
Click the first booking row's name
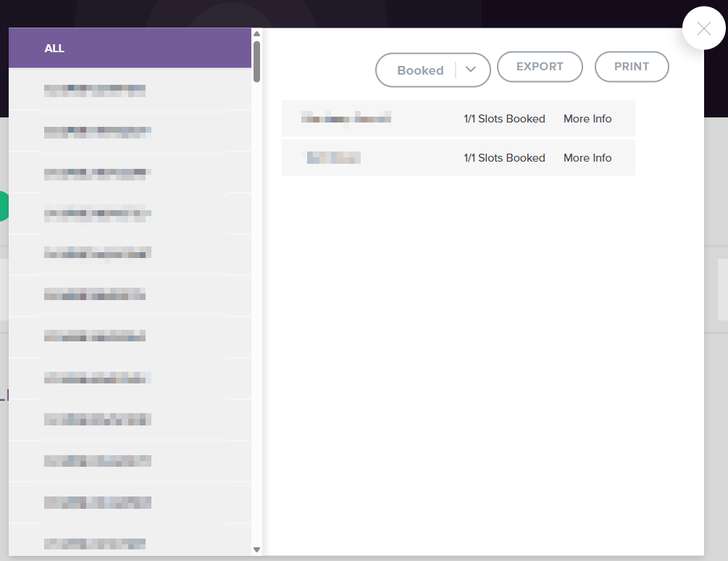(x=346, y=118)
